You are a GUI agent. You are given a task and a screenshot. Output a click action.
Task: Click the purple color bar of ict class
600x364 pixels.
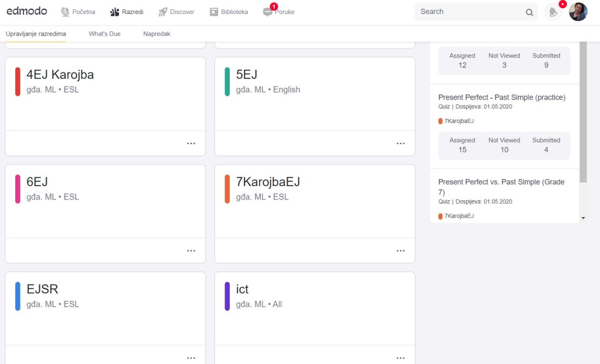227,296
